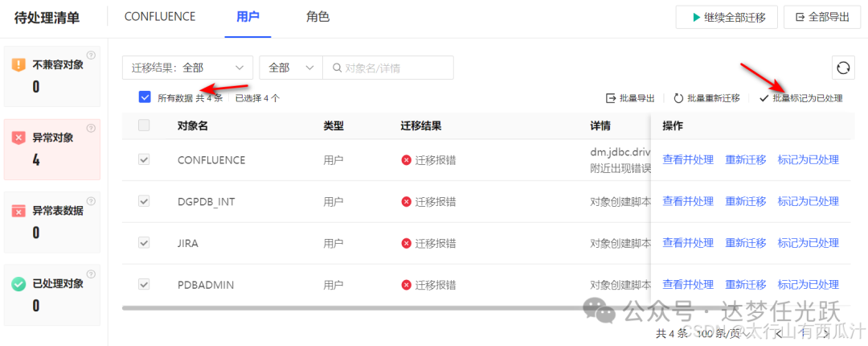Click 批量标记为已处理 button
The height and width of the screenshot is (346, 868).
click(x=801, y=98)
